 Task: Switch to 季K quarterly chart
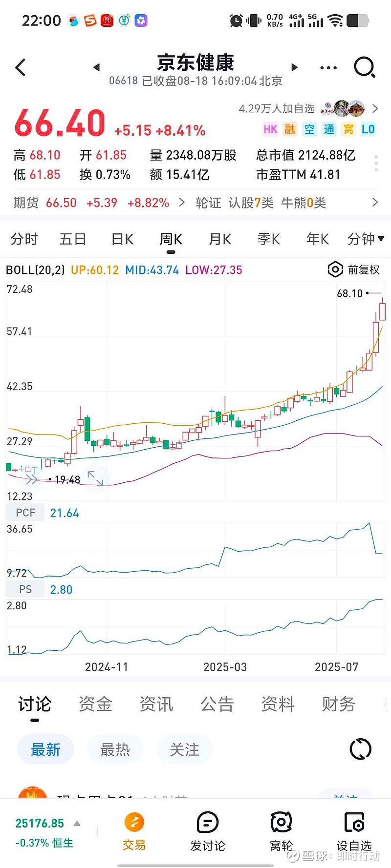(x=269, y=239)
